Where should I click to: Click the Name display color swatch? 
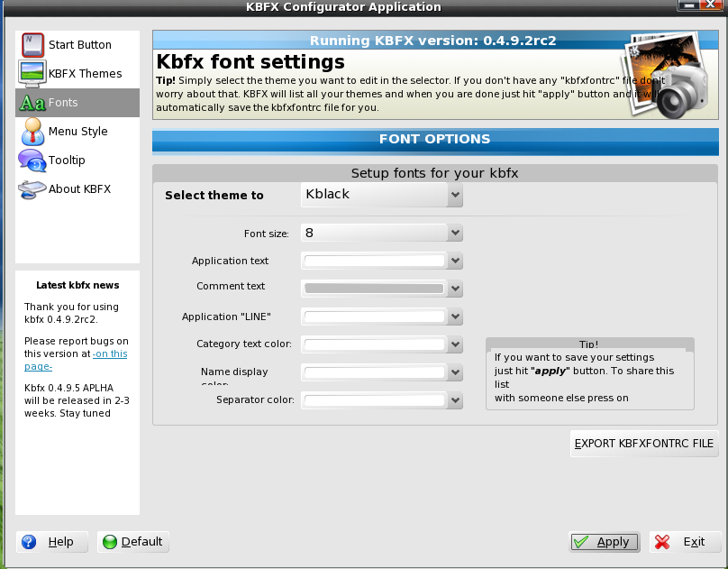coord(374,372)
